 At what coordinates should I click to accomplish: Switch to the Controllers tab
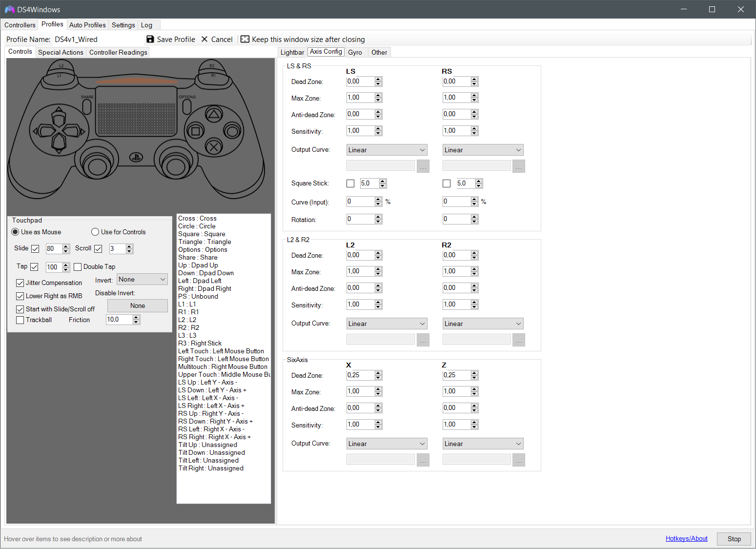click(20, 25)
